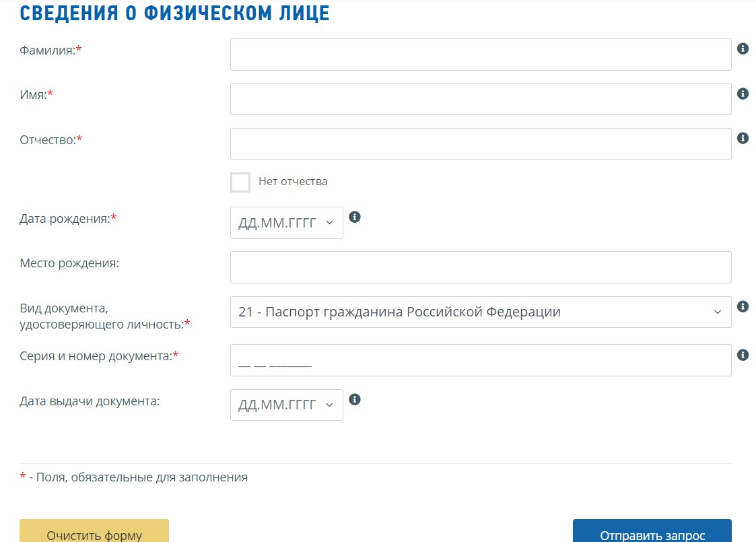Focus the Имя input field
The image size is (756, 542).
(x=481, y=99)
